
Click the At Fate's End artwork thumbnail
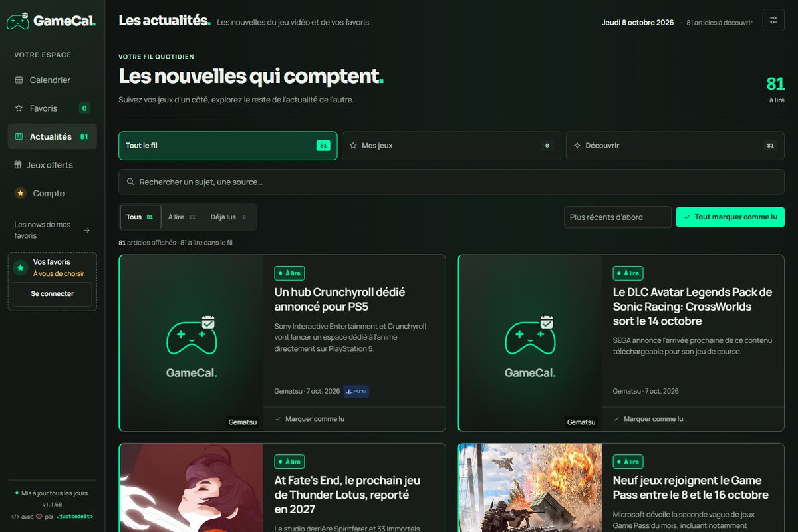click(192, 487)
